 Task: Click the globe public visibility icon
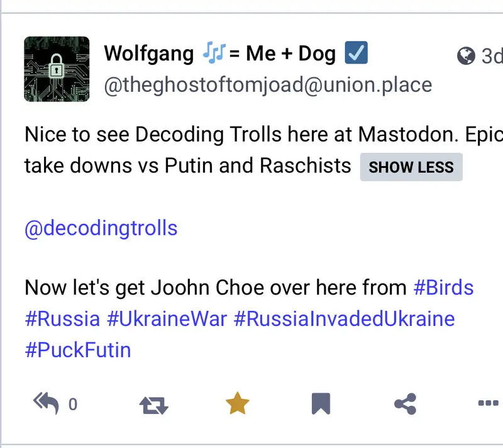tap(466, 57)
